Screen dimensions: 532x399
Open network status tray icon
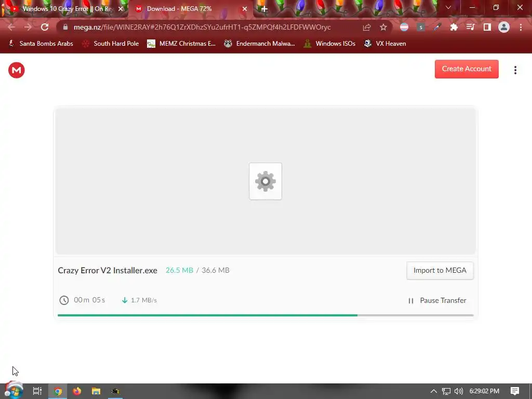pos(446,391)
